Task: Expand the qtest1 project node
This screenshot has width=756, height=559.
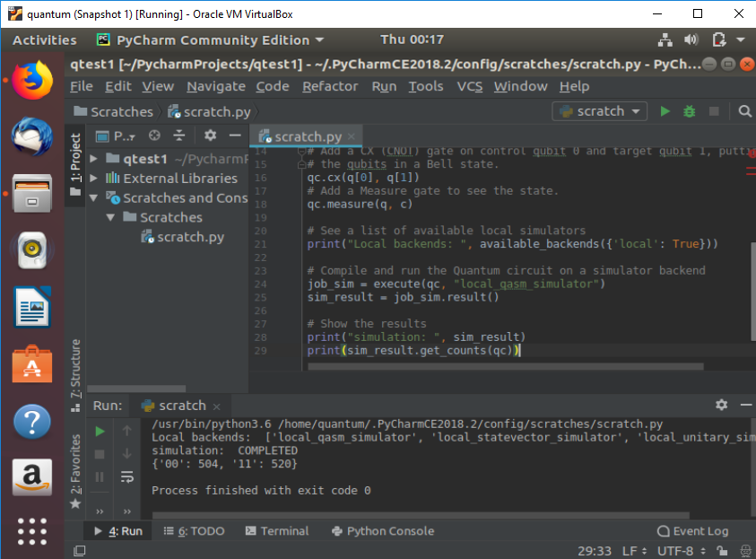Action: click(94, 158)
